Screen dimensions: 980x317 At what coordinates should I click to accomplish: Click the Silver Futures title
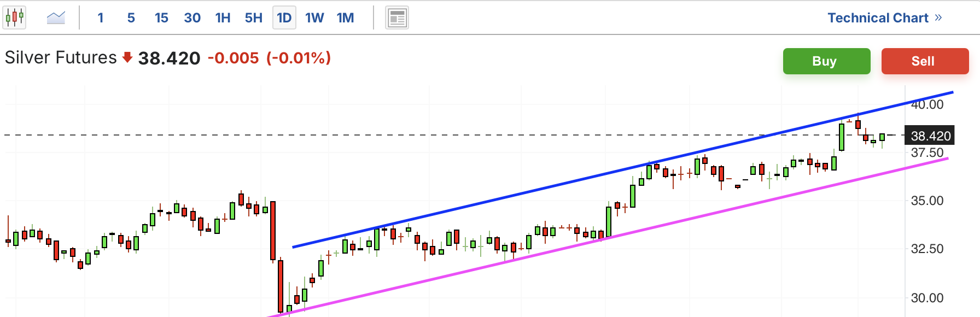tap(61, 57)
